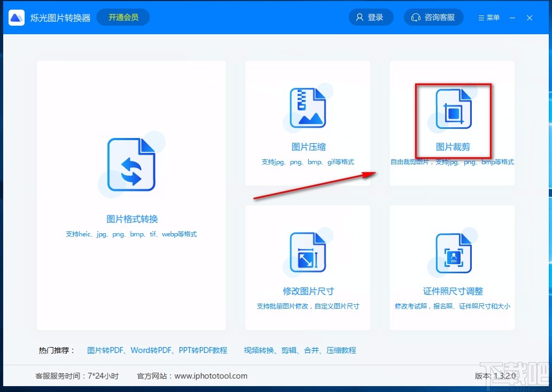Open the 菜单 menu
The height and width of the screenshot is (392, 552).
click(x=488, y=17)
